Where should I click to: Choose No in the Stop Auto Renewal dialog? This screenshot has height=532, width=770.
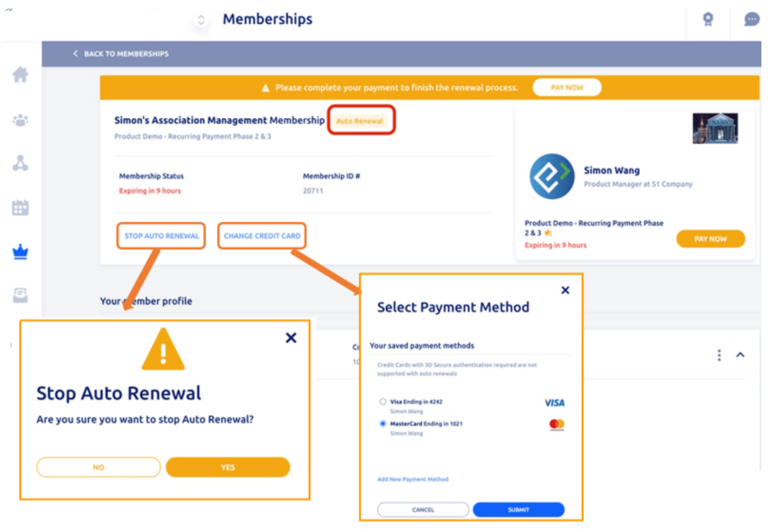tap(99, 467)
